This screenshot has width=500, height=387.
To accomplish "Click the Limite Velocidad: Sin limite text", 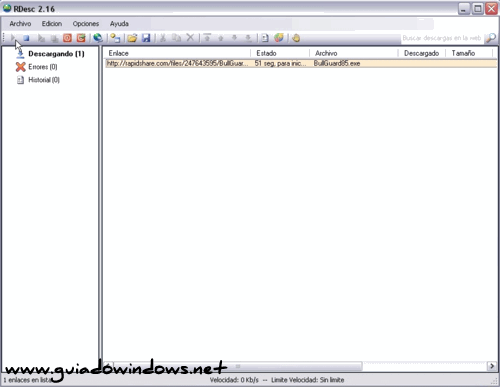I will (x=307, y=380).
